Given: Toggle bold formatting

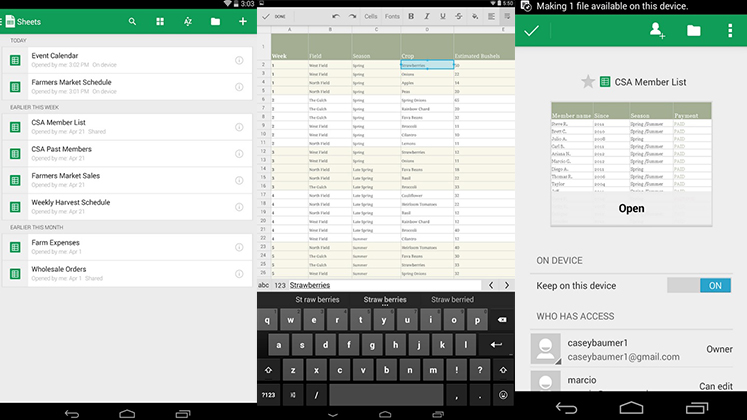Looking at the screenshot, I should 411,16.
